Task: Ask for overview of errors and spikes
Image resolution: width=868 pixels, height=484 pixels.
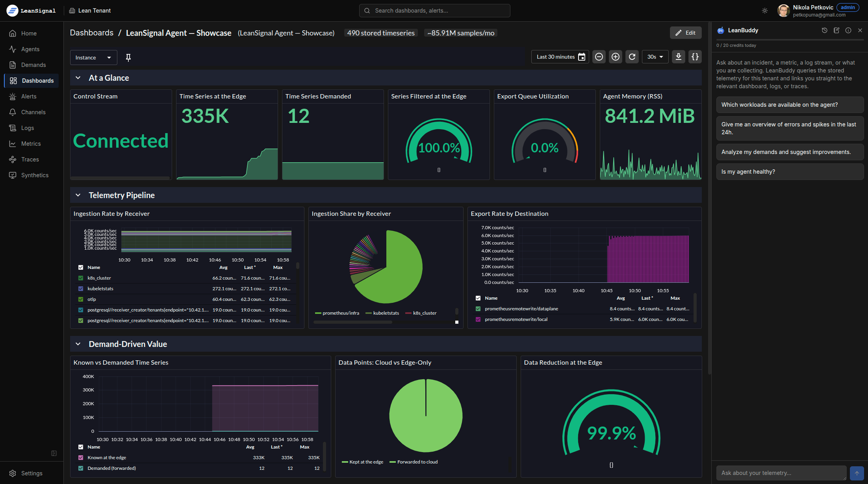Action: (790, 128)
